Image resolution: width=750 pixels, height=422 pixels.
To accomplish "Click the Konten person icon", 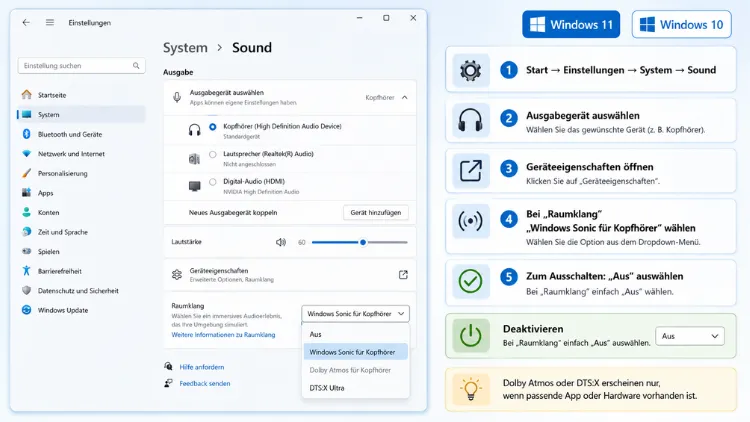I will [27, 212].
